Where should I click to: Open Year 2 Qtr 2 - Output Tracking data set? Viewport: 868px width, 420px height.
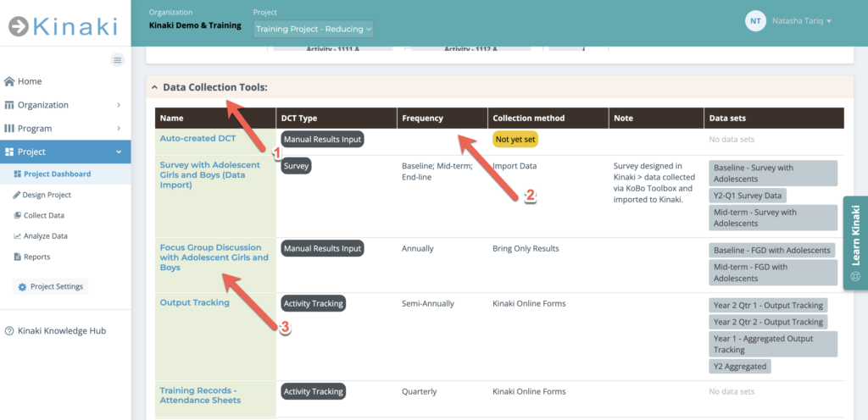pyautogui.click(x=768, y=322)
